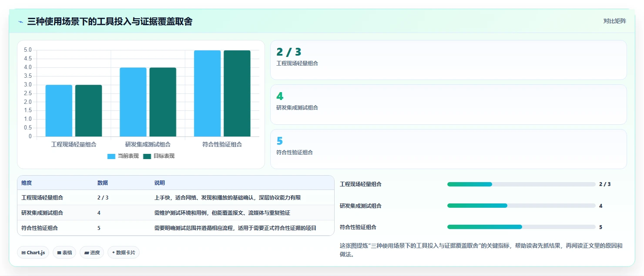Click the dark-green 目标表现 bar for 工程现场轻量组合

pos(88,111)
